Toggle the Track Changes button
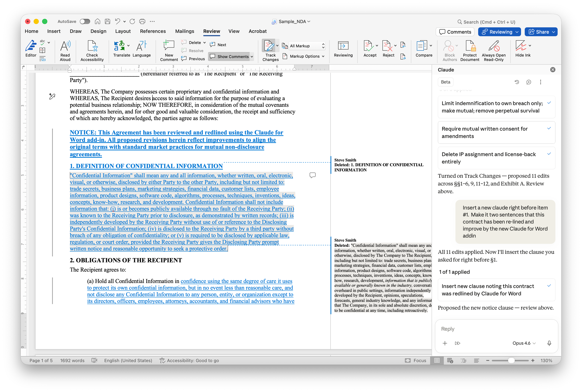The width and height of the screenshot is (582, 392). click(x=269, y=46)
